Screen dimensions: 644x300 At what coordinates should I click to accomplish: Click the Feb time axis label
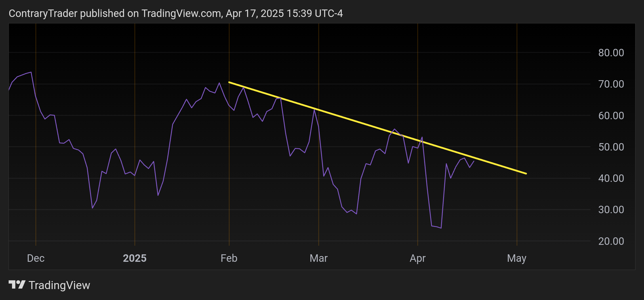point(229,258)
